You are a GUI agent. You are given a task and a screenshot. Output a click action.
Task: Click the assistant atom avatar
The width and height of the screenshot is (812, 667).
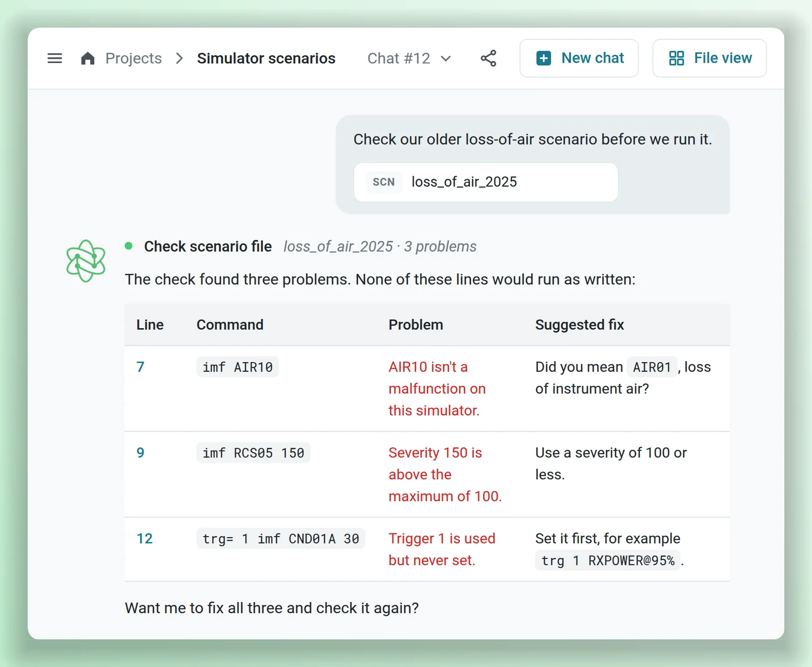coord(86,261)
